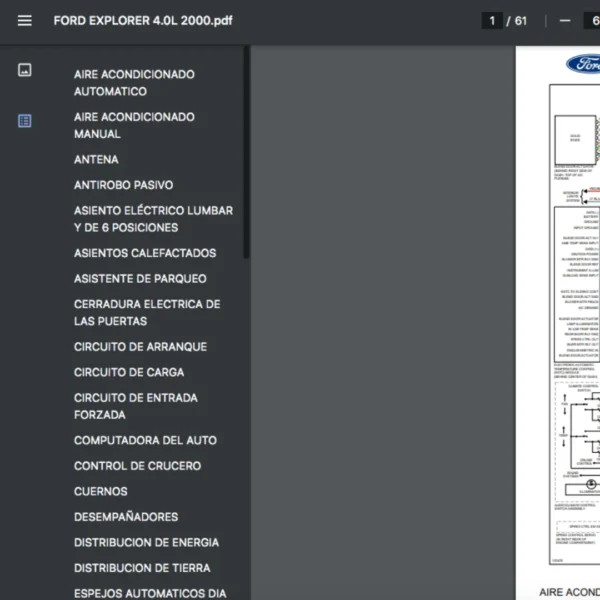Toggle the sidebar with the hamburger menu icon
600x600 pixels.
(25, 21)
